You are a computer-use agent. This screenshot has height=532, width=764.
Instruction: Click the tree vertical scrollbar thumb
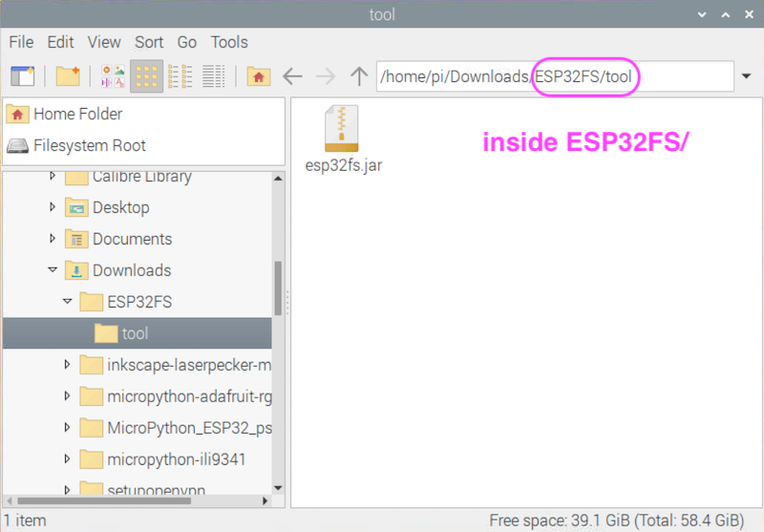[278, 288]
